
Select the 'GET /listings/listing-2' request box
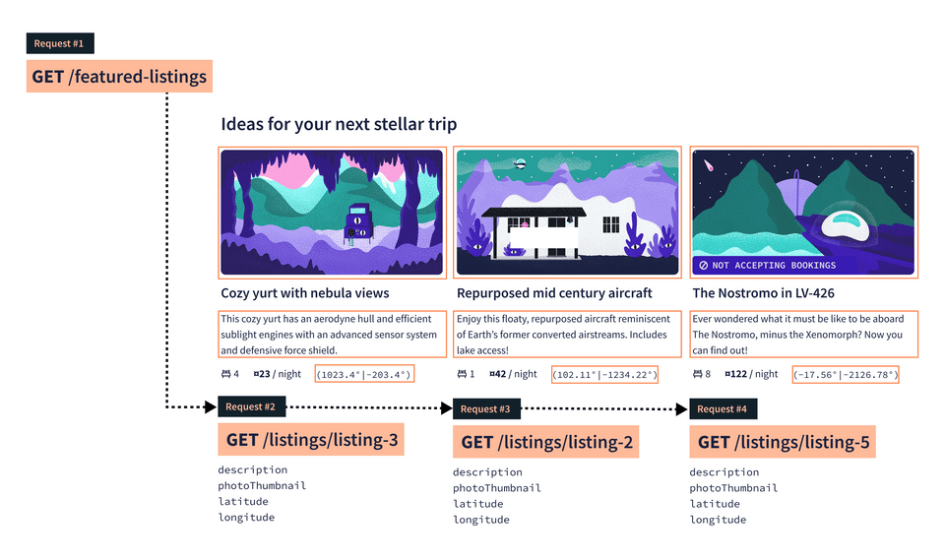[546, 442]
